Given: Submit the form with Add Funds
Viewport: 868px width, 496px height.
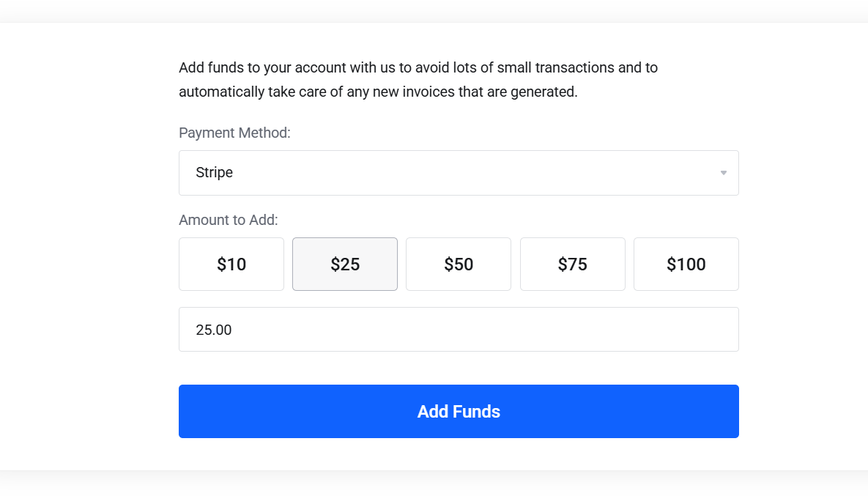Looking at the screenshot, I should 459,411.
